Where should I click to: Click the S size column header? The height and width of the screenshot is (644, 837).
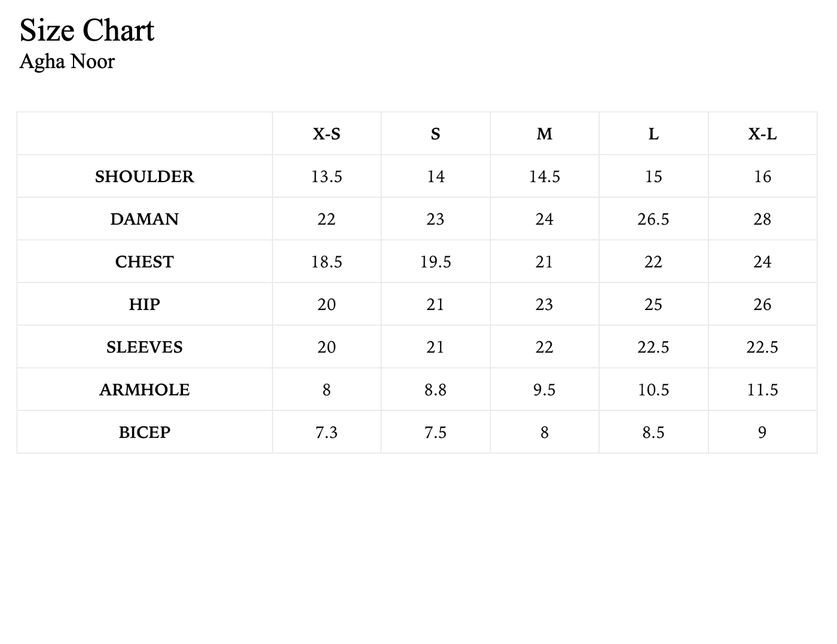(436, 134)
